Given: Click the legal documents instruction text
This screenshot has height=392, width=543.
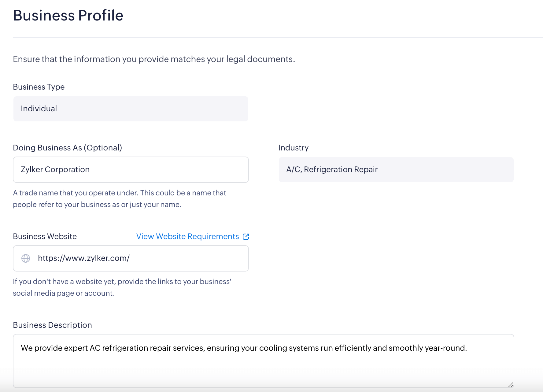Looking at the screenshot, I should [154, 59].
